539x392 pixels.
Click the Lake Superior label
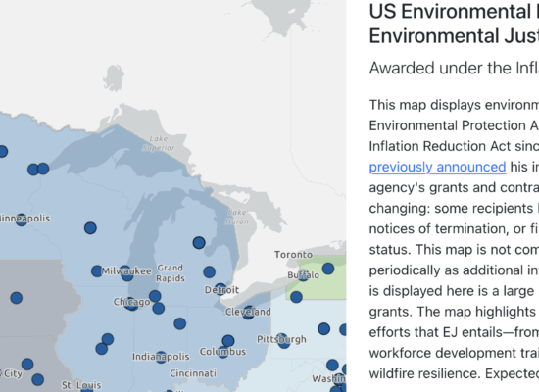[159, 143]
